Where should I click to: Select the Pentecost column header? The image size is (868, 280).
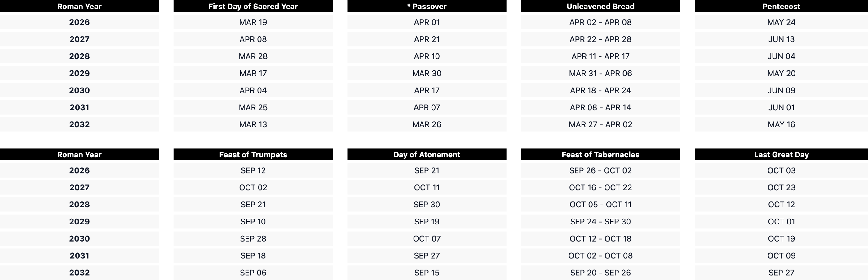(x=781, y=7)
